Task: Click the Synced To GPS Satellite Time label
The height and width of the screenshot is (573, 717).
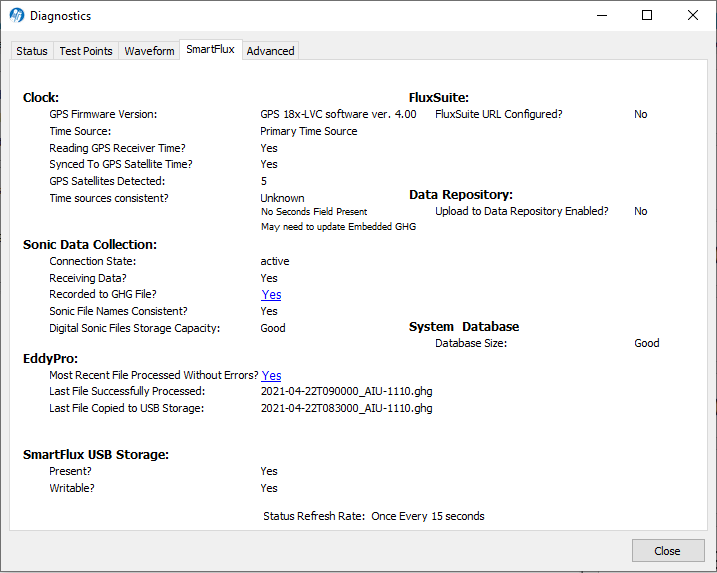Action: (x=121, y=164)
